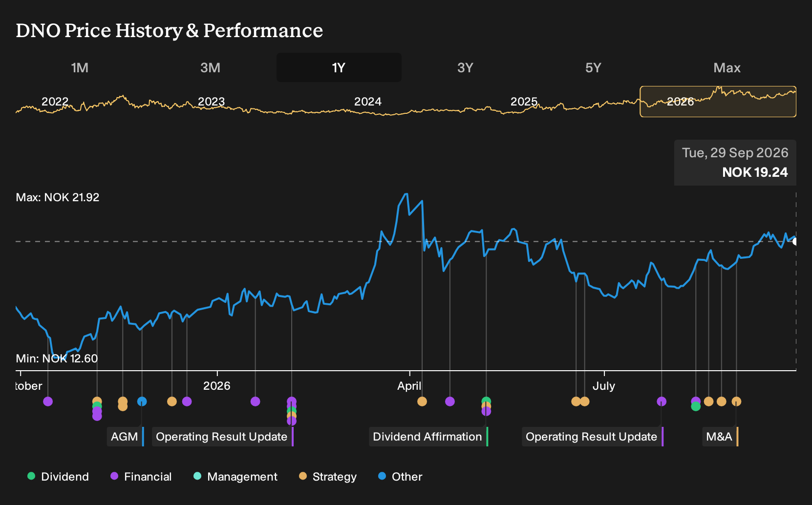Select the leftmost purple event dot near October
The width and height of the screenshot is (812, 505).
[48, 401]
